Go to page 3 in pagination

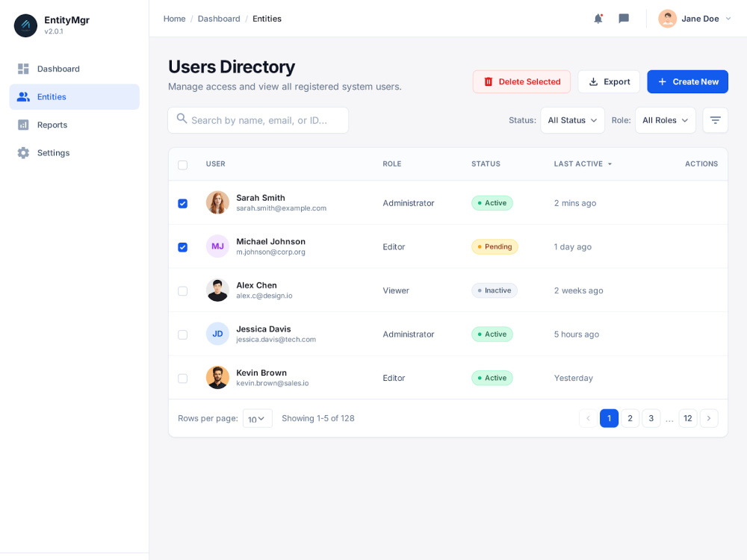pyautogui.click(x=651, y=418)
